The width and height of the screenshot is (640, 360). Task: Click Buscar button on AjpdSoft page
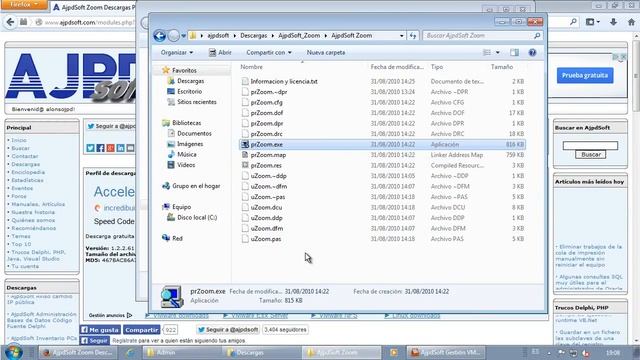pos(591,155)
